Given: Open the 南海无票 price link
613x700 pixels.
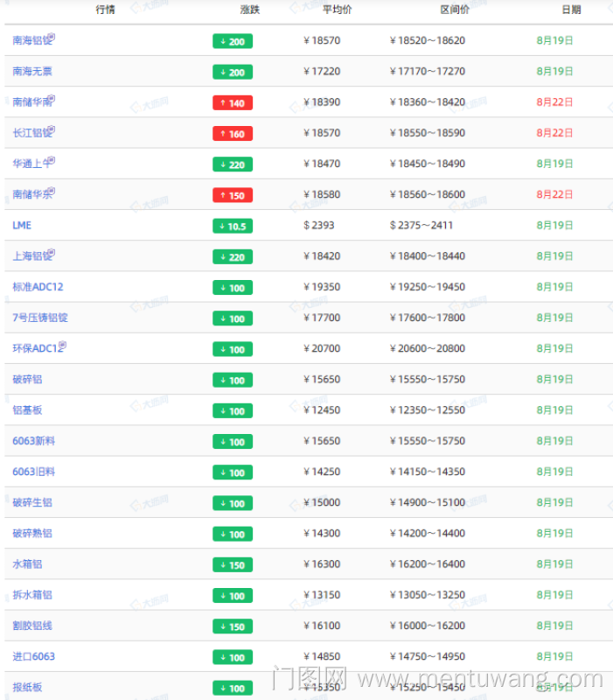Looking at the screenshot, I should click(x=32, y=71).
